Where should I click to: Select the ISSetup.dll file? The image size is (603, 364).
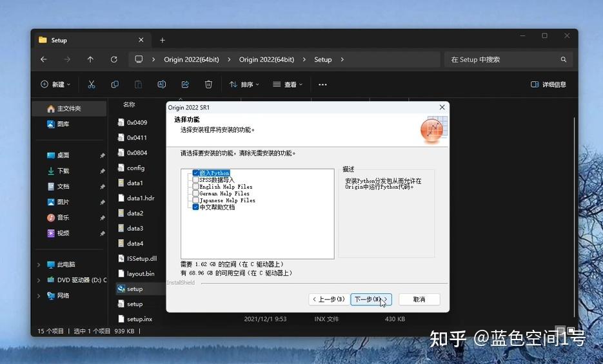tap(137, 259)
